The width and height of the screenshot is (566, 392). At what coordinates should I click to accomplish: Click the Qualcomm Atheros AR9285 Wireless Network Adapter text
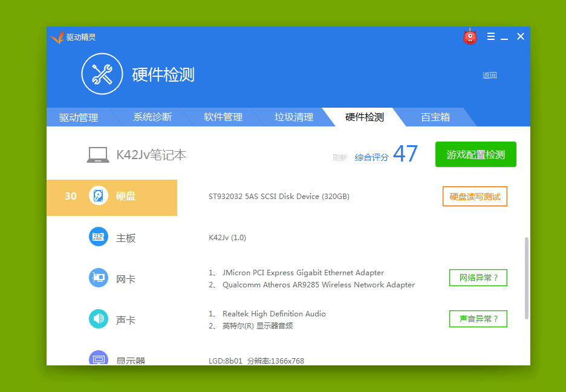[319, 285]
